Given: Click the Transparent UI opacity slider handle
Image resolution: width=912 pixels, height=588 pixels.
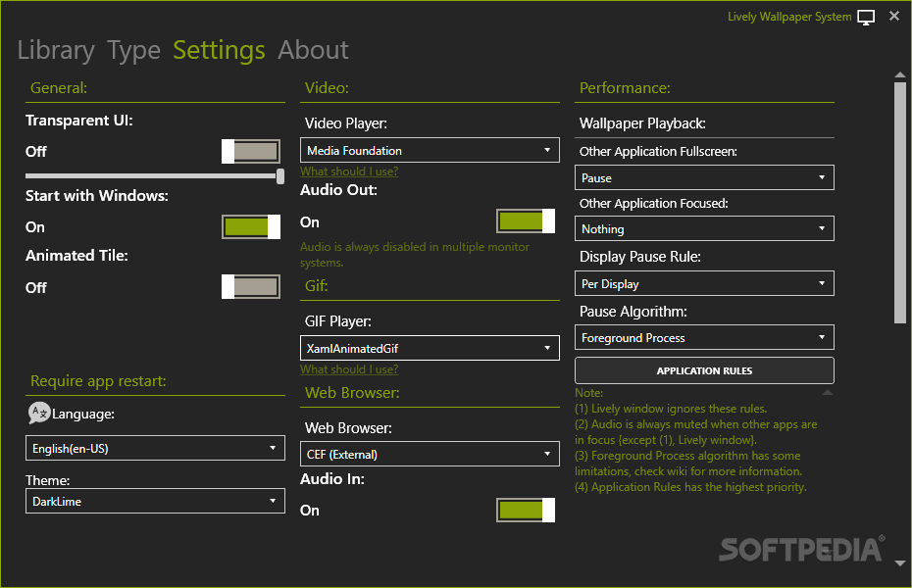Looking at the screenshot, I should (x=280, y=176).
